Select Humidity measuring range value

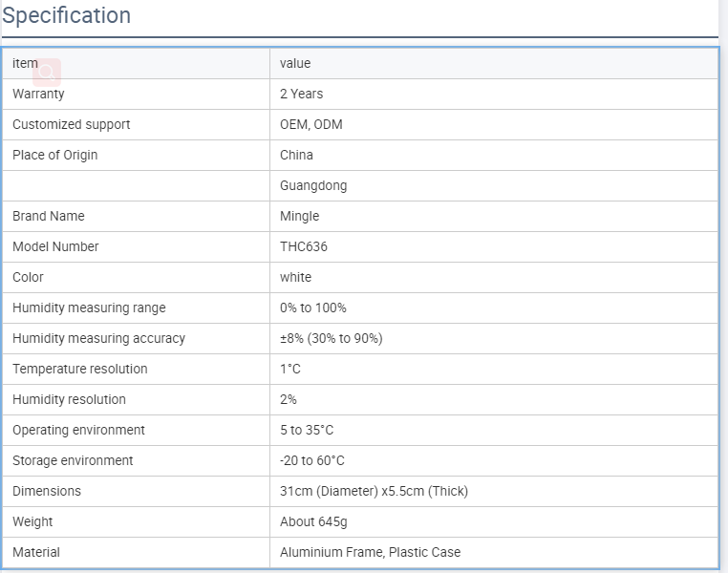click(x=313, y=308)
